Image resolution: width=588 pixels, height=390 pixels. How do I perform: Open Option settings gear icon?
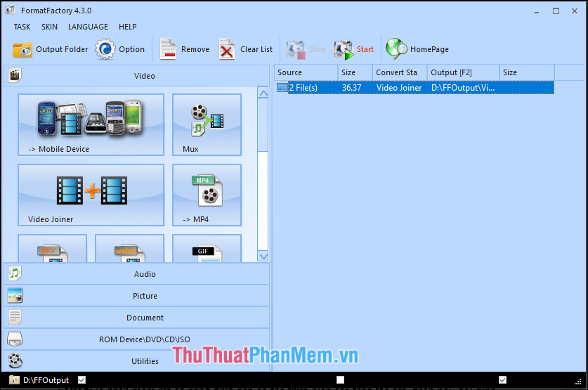coord(105,49)
